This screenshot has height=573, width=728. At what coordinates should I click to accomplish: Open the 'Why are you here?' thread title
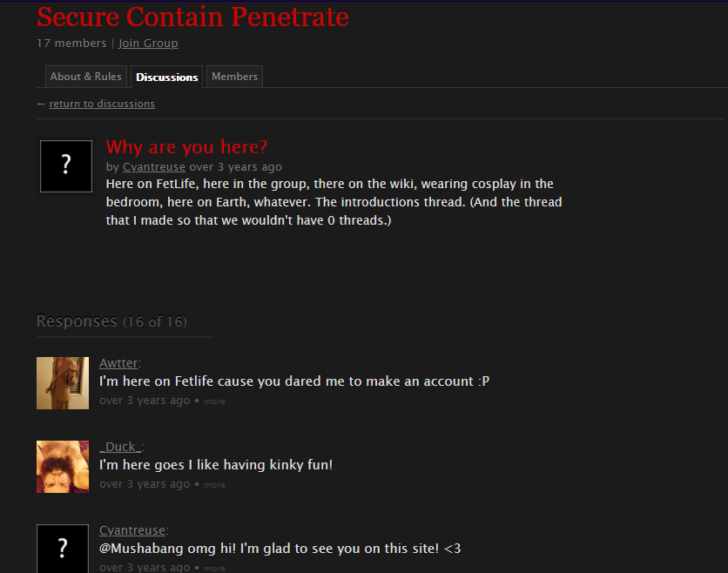coord(186,146)
